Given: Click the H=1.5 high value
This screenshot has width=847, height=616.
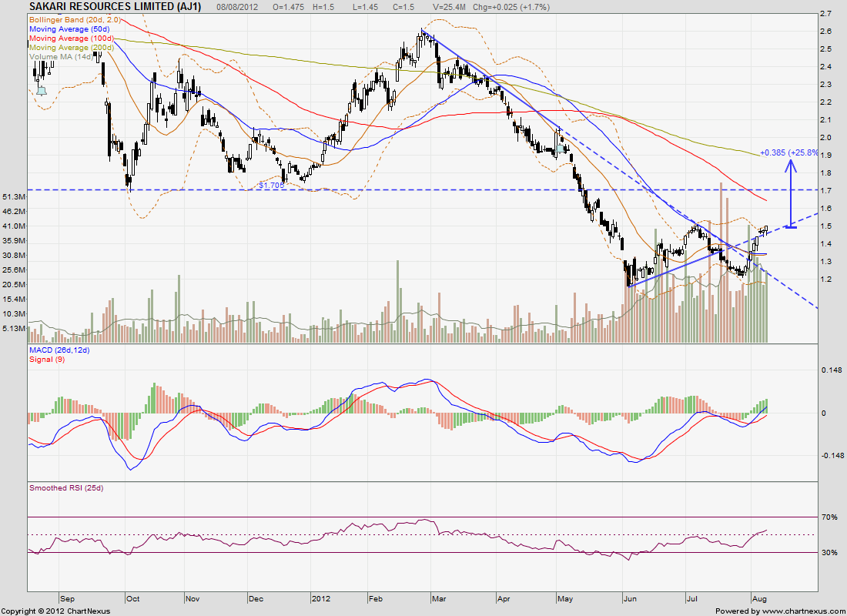Looking at the screenshot, I should coord(323,7).
